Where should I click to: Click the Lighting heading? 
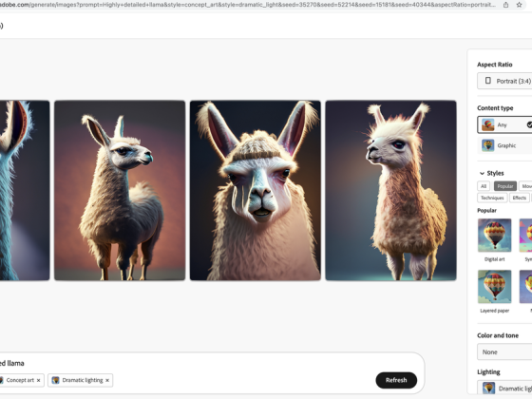488,372
